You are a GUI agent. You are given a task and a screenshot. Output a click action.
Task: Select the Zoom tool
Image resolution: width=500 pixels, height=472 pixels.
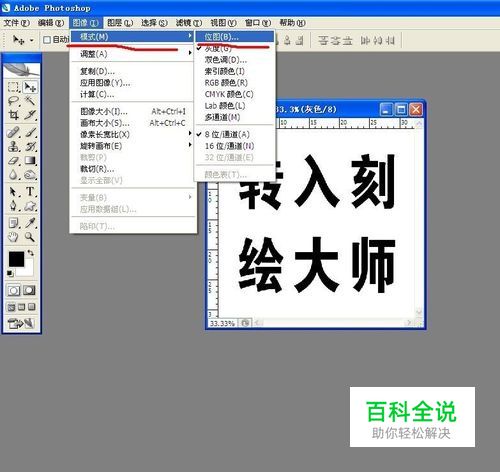tap(30, 237)
